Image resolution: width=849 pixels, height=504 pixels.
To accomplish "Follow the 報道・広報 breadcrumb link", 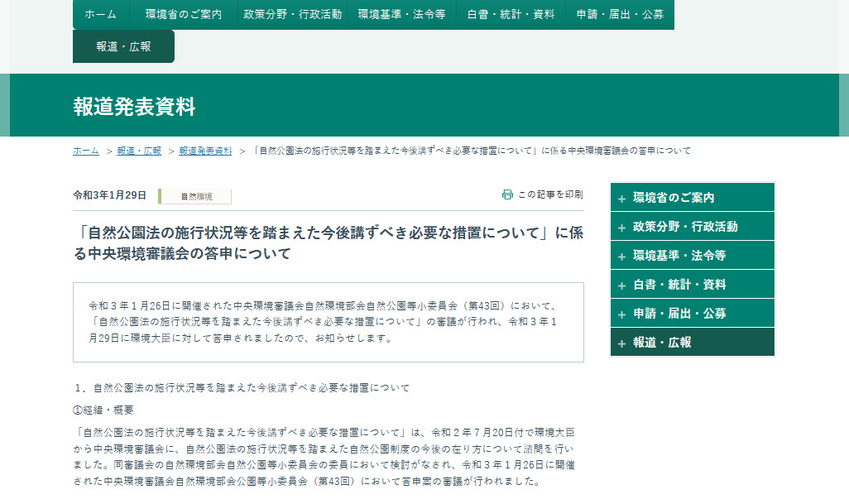I will tap(139, 151).
